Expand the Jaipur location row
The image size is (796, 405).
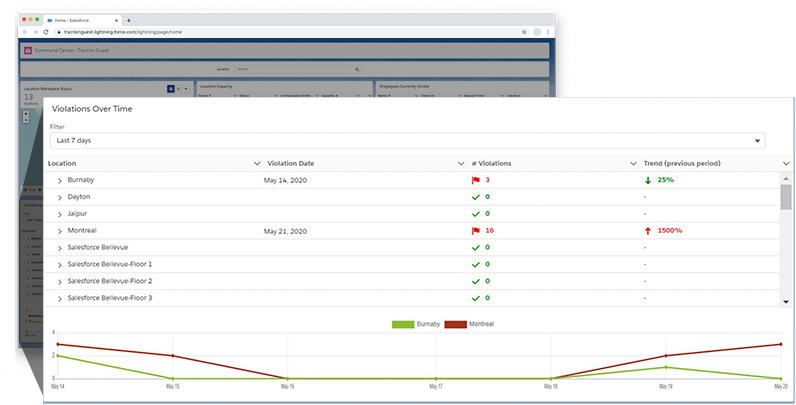point(59,214)
